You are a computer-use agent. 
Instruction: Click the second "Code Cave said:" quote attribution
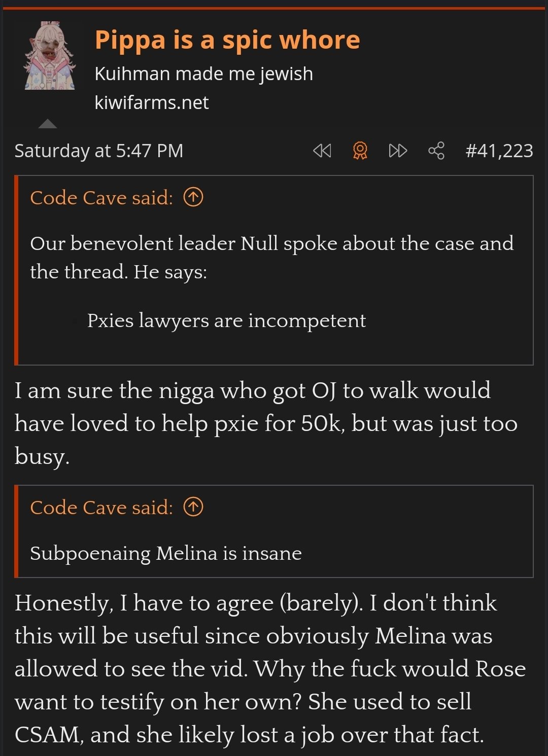(101, 508)
